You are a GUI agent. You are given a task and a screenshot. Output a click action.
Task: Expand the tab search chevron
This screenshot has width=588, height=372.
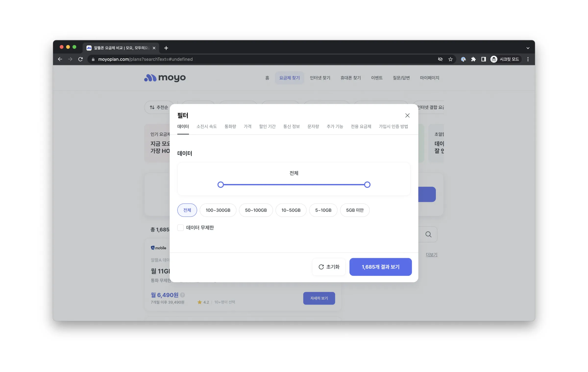click(x=528, y=48)
